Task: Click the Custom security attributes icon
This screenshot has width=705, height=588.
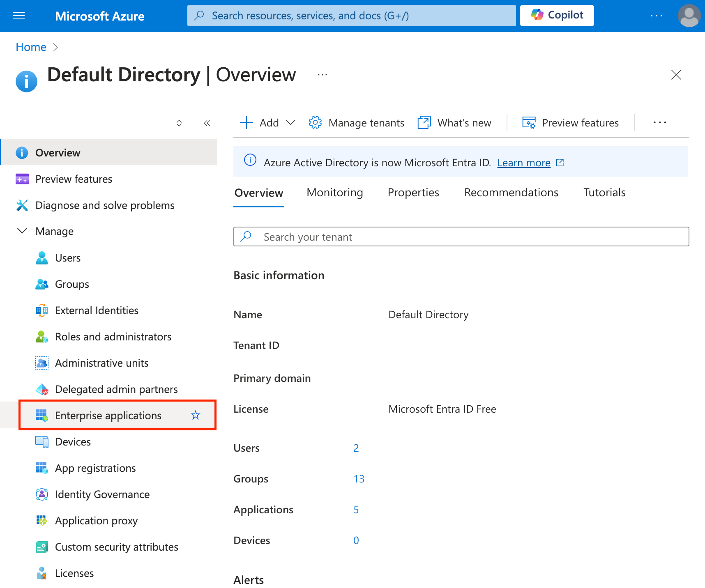Action: click(42, 547)
